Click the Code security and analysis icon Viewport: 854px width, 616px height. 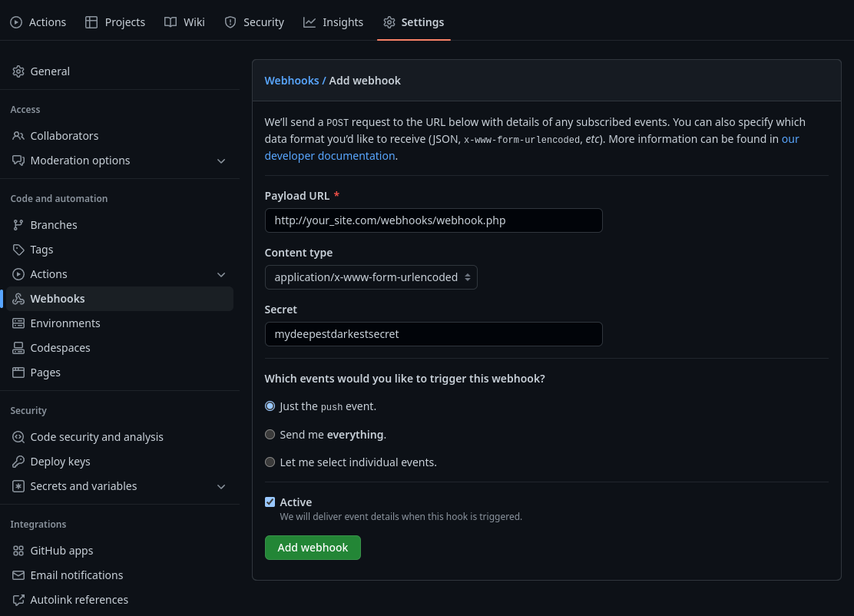point(18,437)
